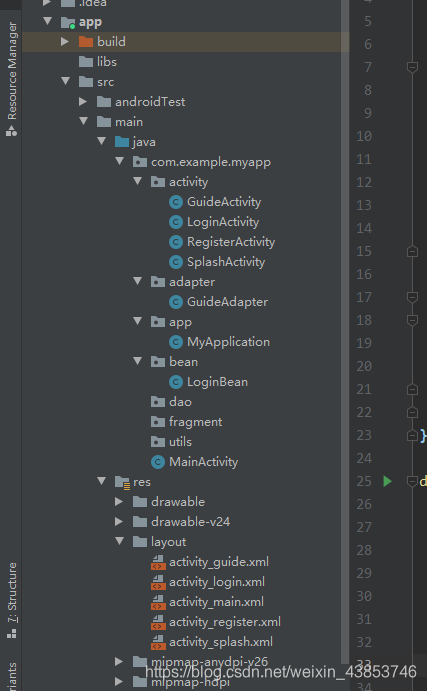Click the java source root folder icon
Screen dimensions: 427x691
tap(122, 141)
